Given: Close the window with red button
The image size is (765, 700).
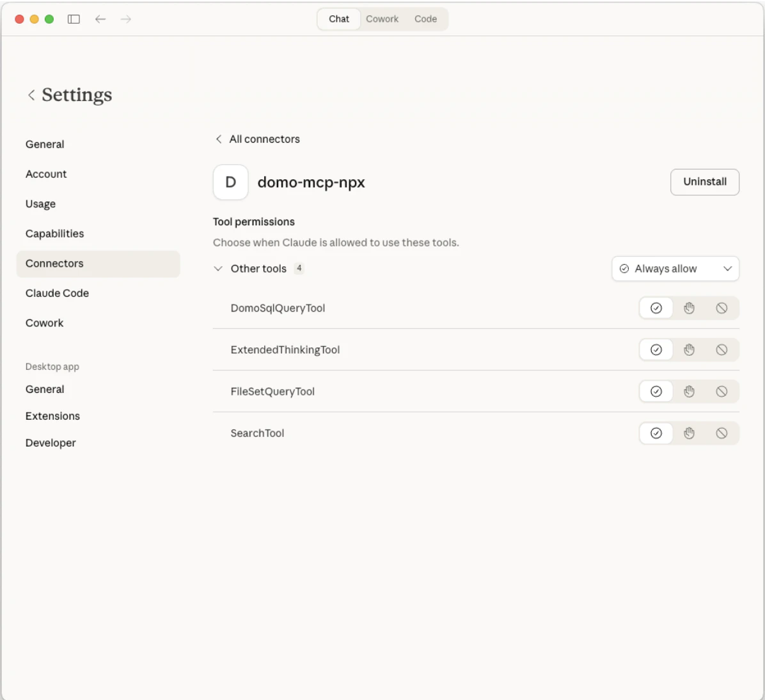Looking at the screenshot, I should [20, 19].
